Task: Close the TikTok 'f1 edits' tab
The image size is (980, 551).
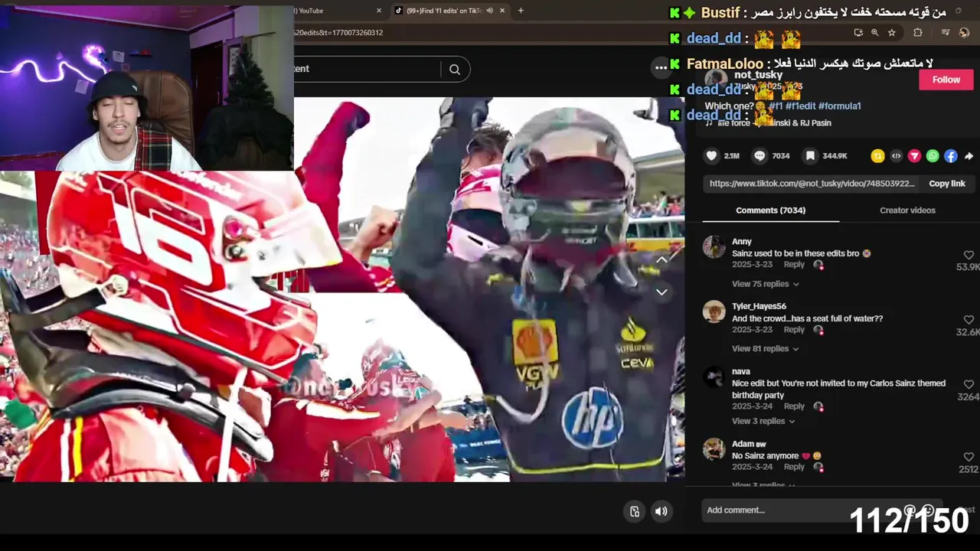Action: click(502, 11)
